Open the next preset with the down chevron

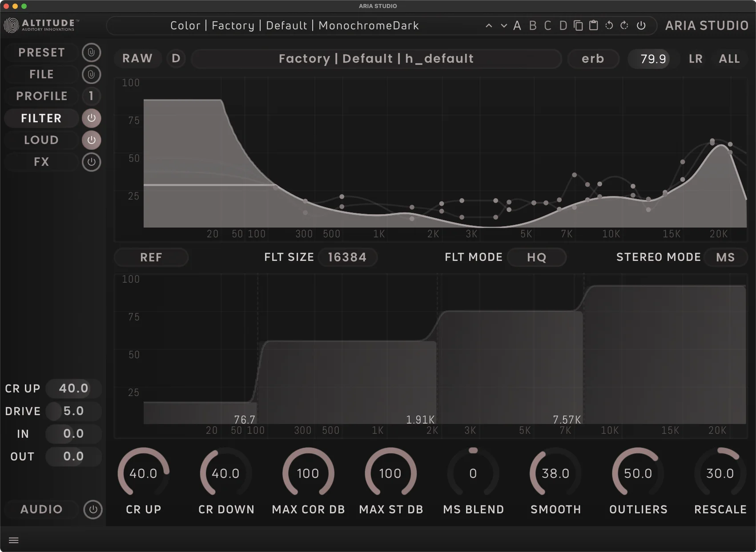503,25
